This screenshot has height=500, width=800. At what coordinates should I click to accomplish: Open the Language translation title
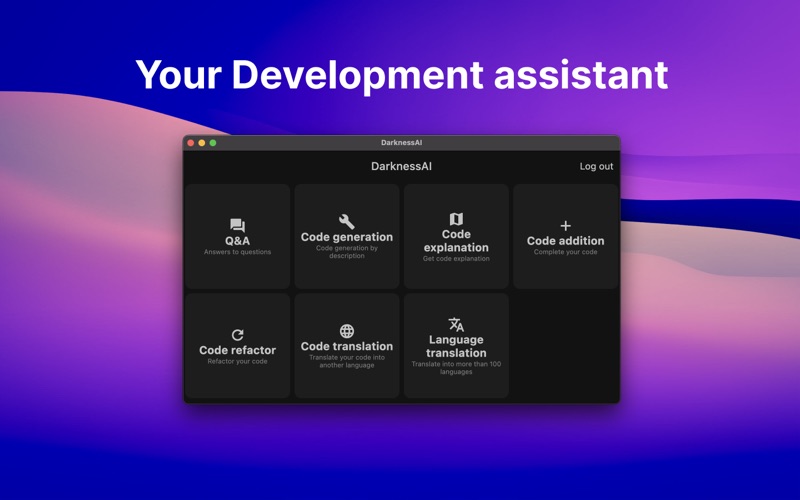456,346
